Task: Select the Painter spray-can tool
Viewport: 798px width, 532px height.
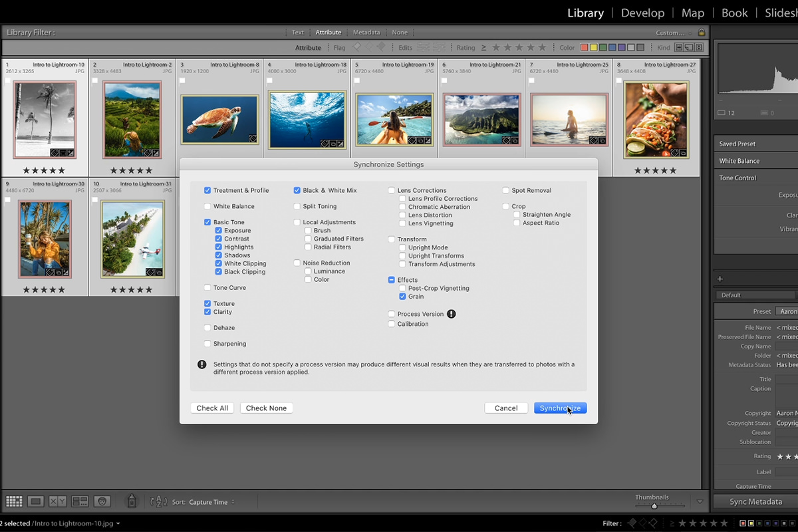Action: tap(132, 501)
